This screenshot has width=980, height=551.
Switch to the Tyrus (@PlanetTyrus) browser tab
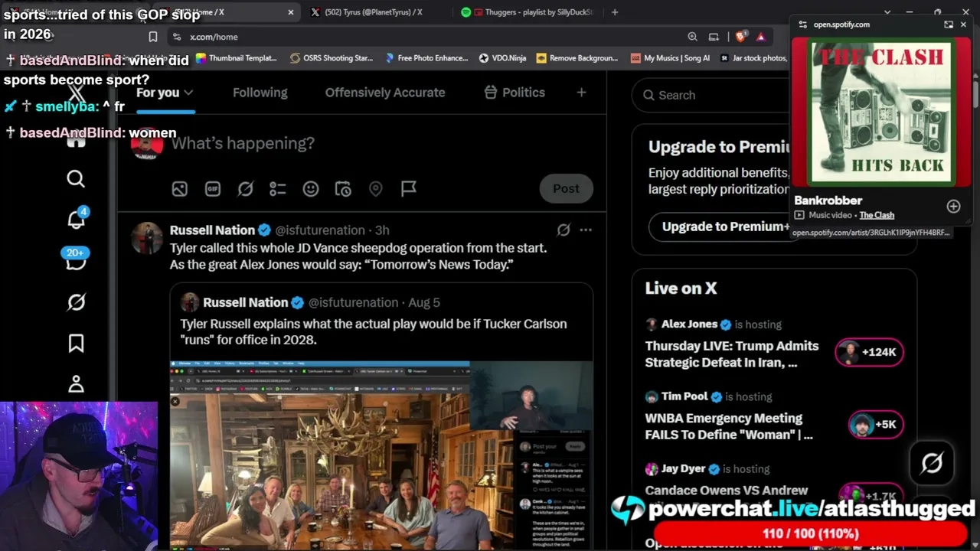[x=373, y=12]
